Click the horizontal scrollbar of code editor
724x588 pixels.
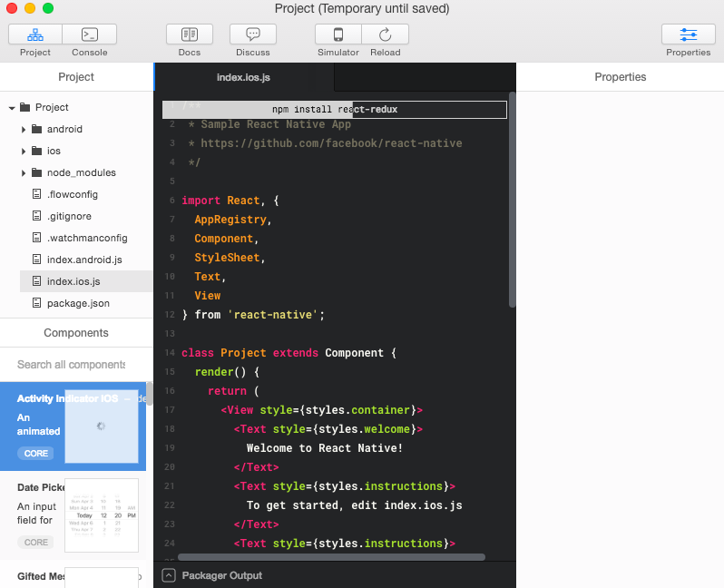tap(331, 557)
